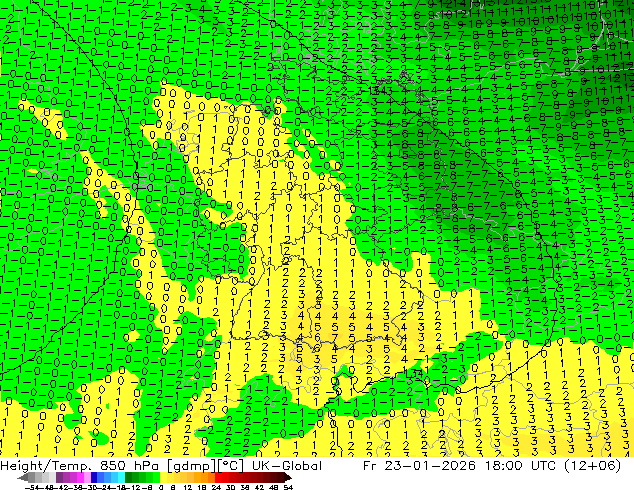Click the date "23-01-2026"

pos(430,466)
